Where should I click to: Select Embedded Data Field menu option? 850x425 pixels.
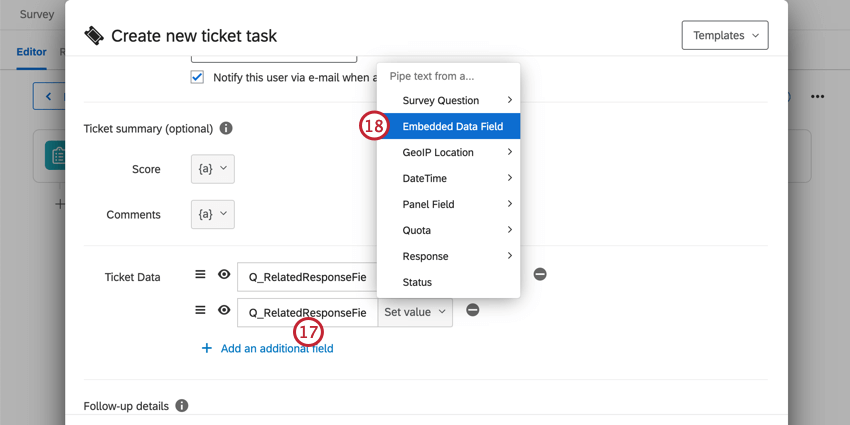pos(459,126)
